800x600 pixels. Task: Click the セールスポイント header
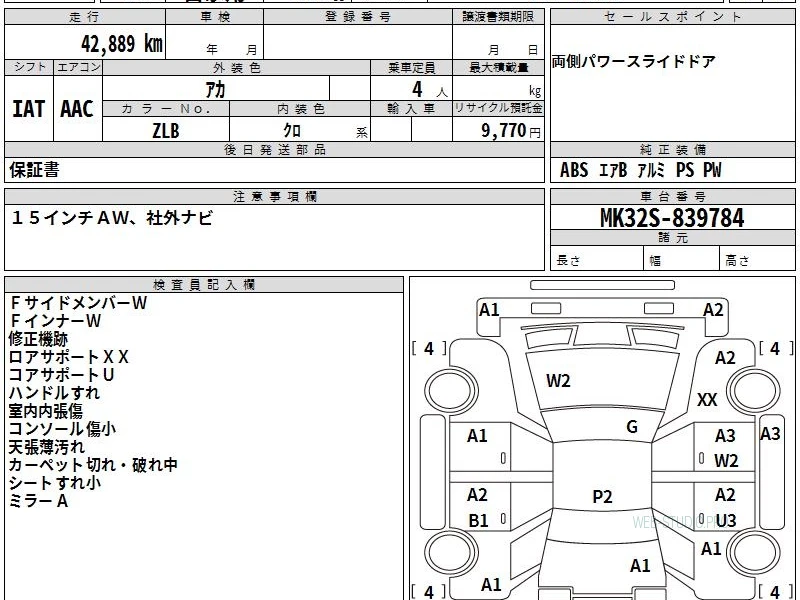672,17
